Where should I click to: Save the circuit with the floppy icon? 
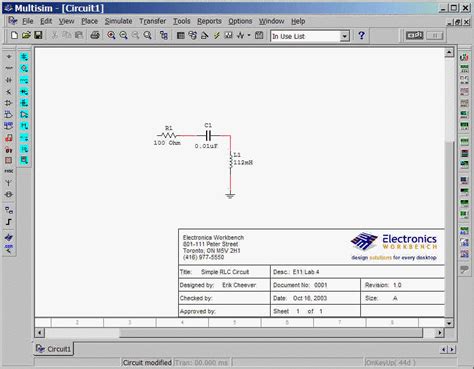click(38, 35)
